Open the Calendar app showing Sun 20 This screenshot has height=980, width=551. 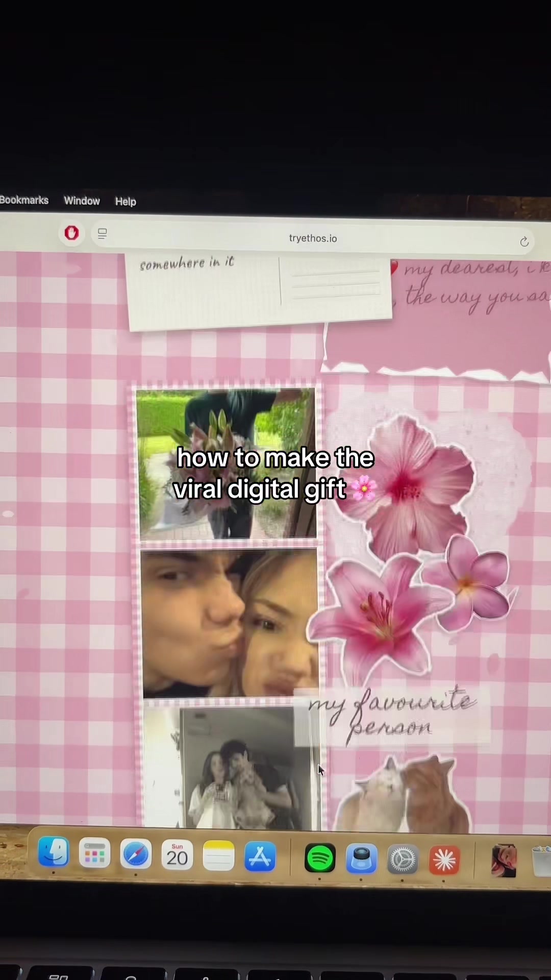pyautogui.click(x=177, y=855)
